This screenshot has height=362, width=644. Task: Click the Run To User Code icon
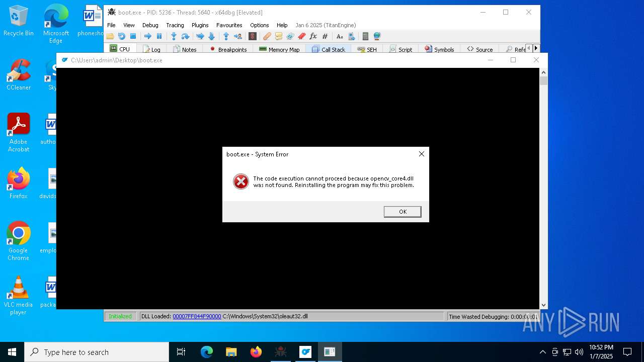tap(238, 36)
